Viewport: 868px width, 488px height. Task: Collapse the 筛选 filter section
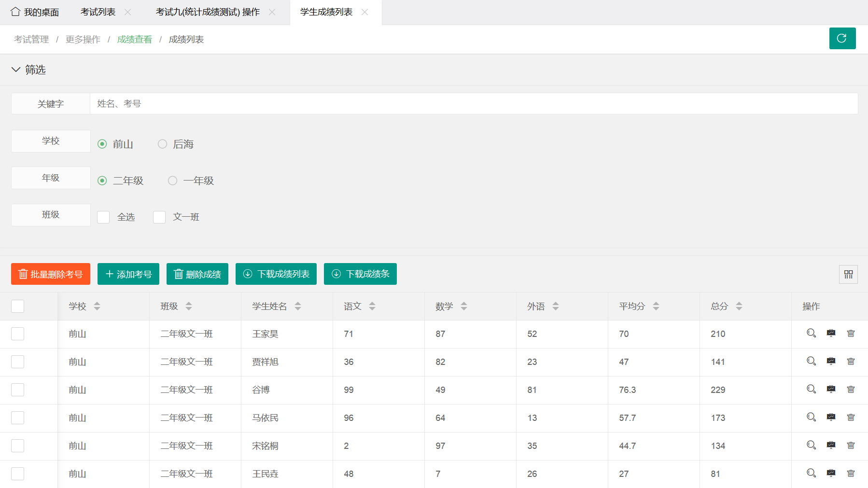pyautogui.click(x=16, y=70)
